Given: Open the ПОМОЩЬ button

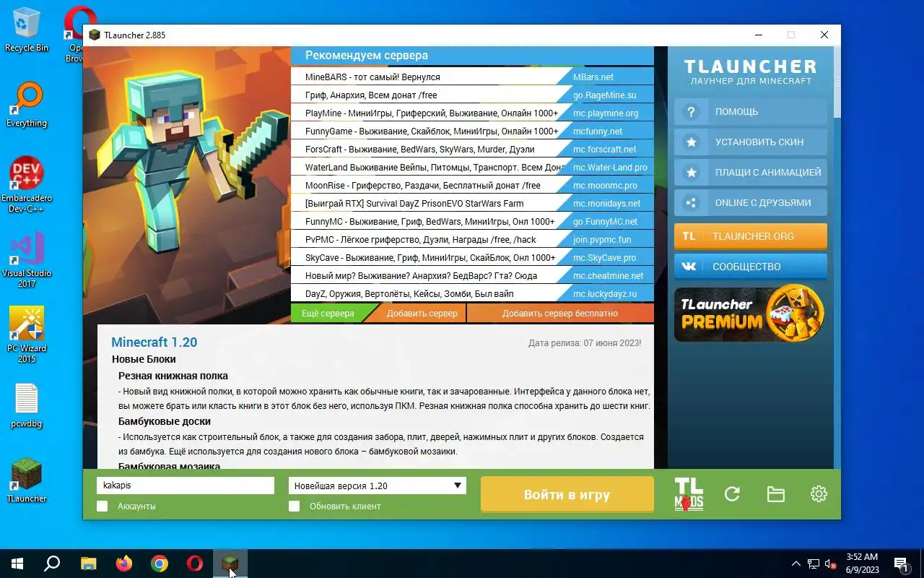Looking at the screenshot, I should (751, 112).
